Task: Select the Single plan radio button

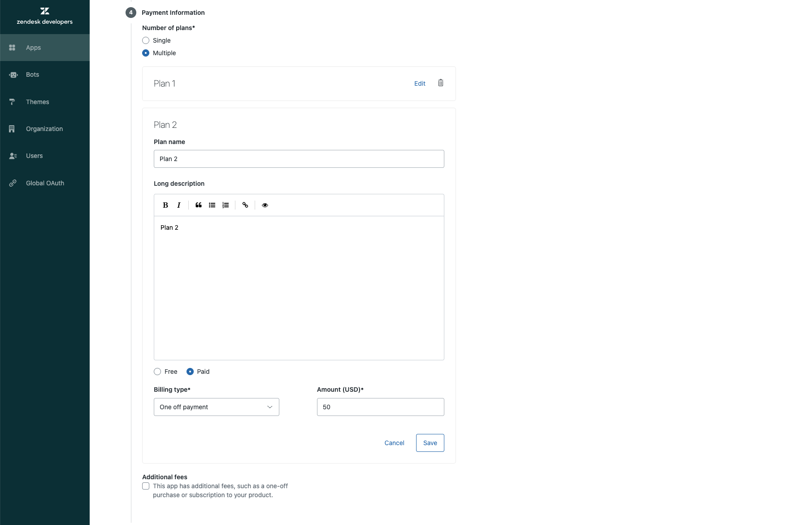Action: coord(146,40)
